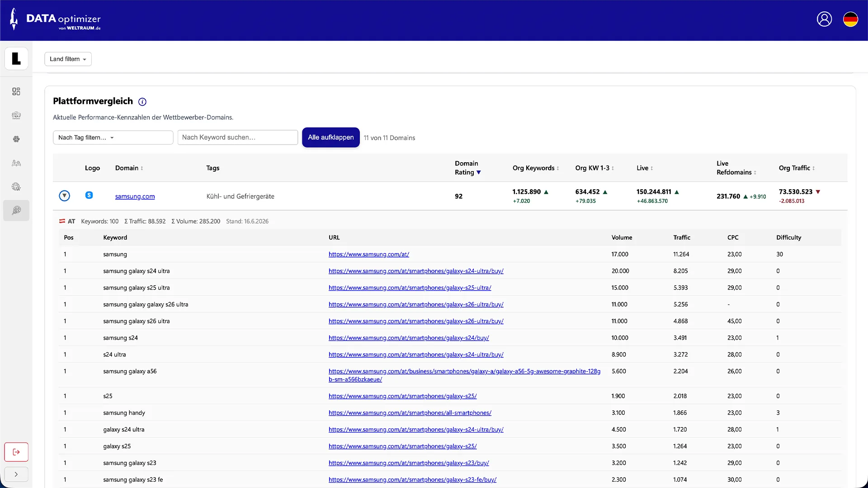Click the CPC column header
The image size is (868, 488).
pyautogui.click(x=733, y=238)
